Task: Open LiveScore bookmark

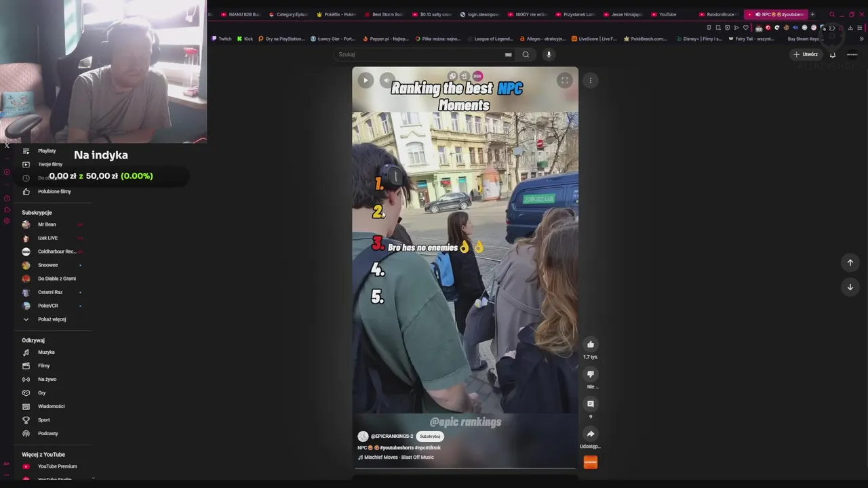Action: coord(594,39)
